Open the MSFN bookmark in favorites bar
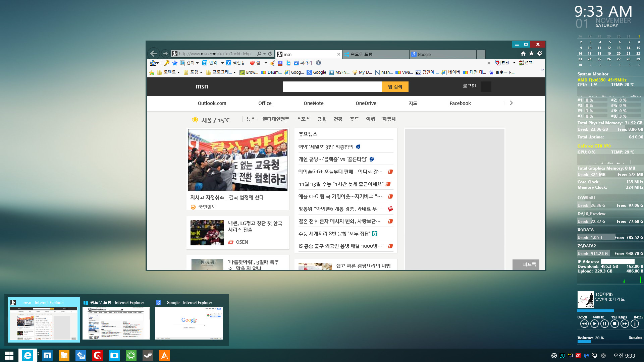Viewport: 644px width, 362px height. click(339, 72)
